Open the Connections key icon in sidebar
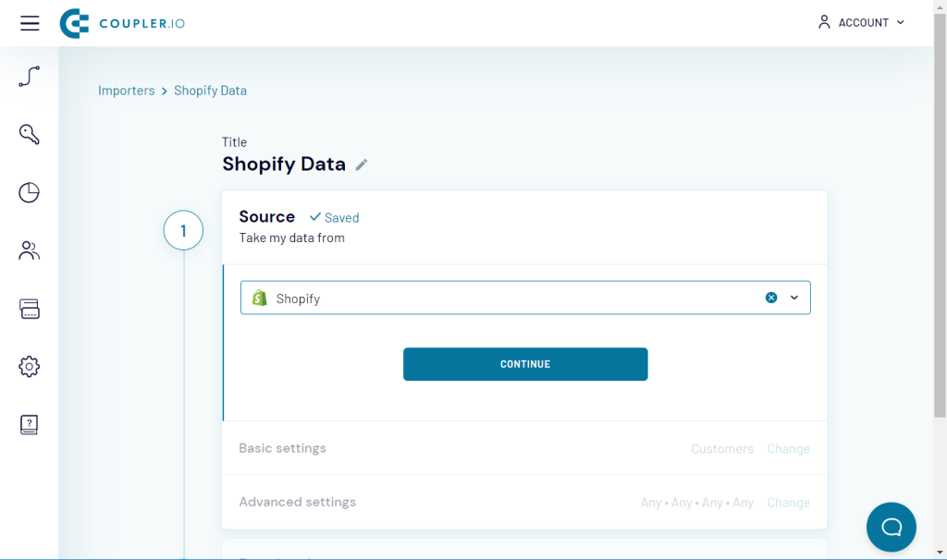 pyautogui.click(x=29, y=134)
